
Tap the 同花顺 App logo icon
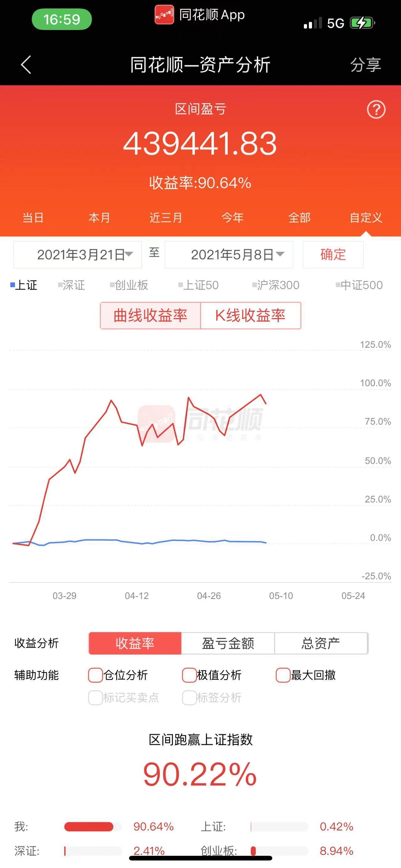coord(164,15)
